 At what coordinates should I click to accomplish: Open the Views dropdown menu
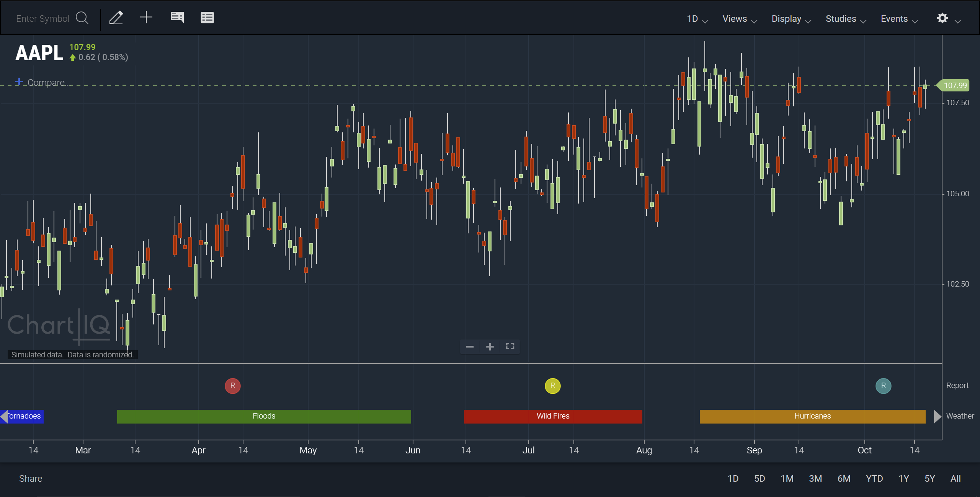740,19
